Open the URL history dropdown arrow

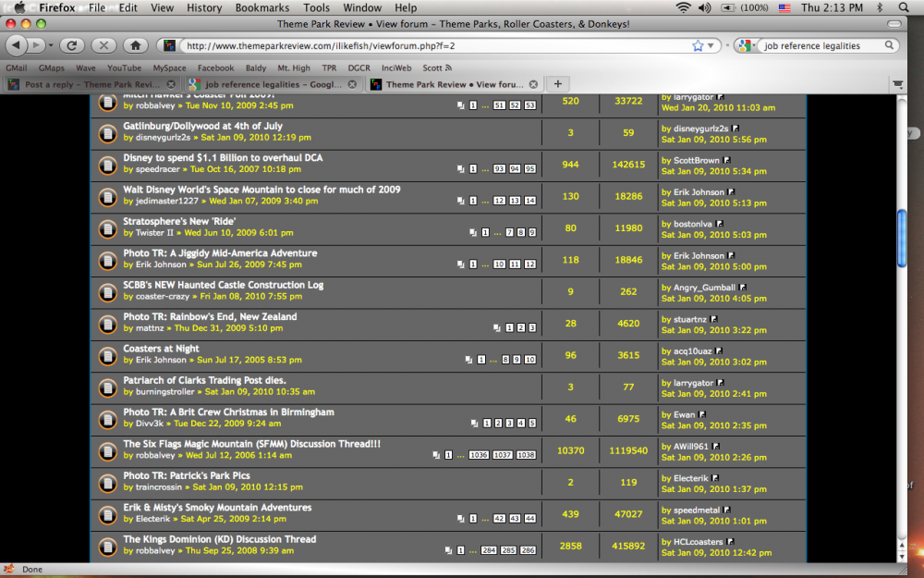point(711,45)
